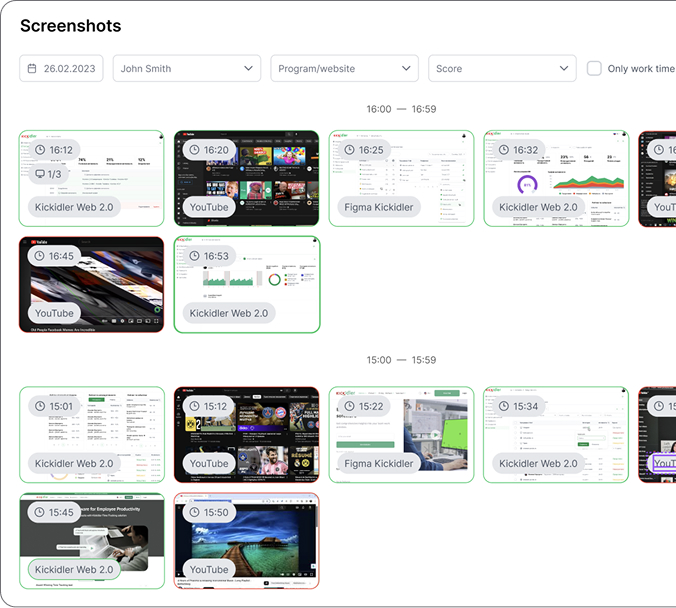The width and height of the screenshot is (676, 608).
Task: Click the Kickidler Web 2.0 label on 16:53 card
Action: [229, 313]
